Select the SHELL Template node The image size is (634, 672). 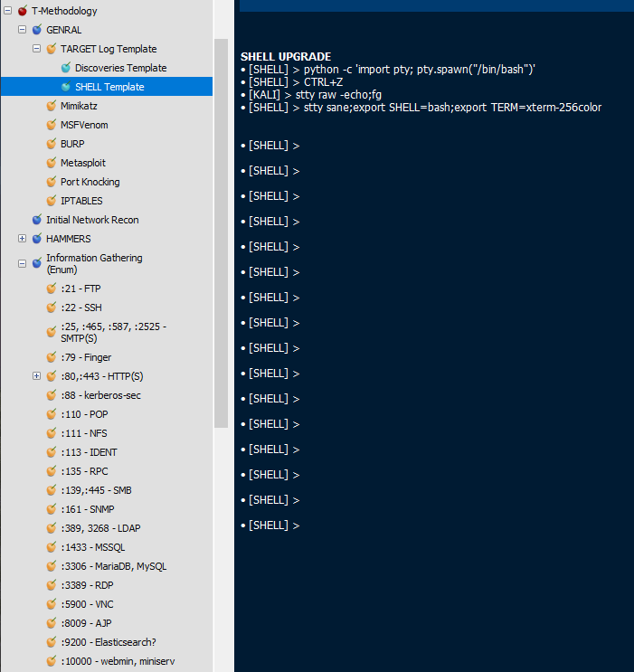[109, 87]
